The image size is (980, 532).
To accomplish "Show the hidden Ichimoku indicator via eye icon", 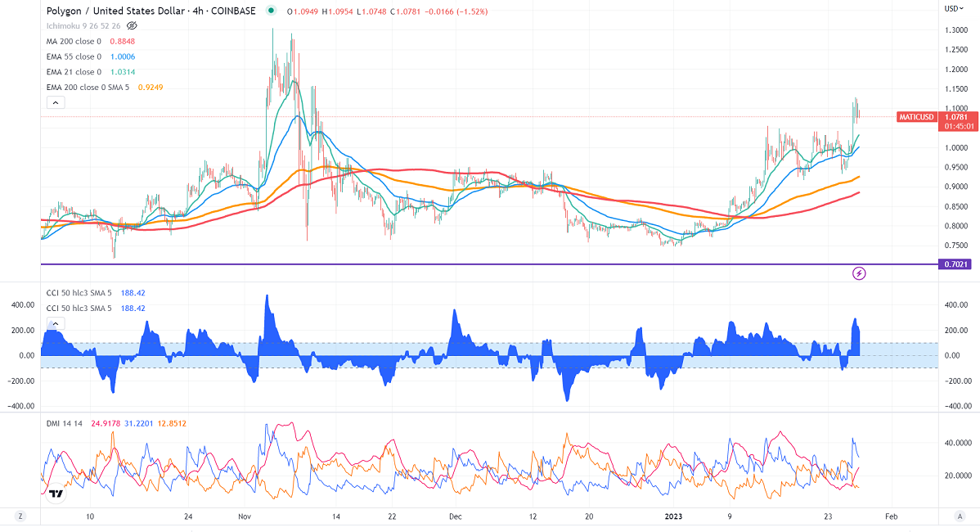I will tap(132, 25).
